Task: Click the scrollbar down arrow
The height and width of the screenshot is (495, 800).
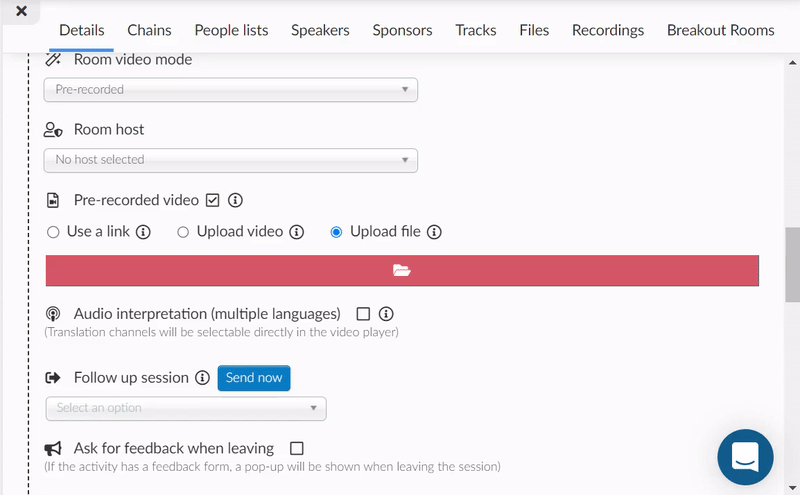Action: (792, 487)
